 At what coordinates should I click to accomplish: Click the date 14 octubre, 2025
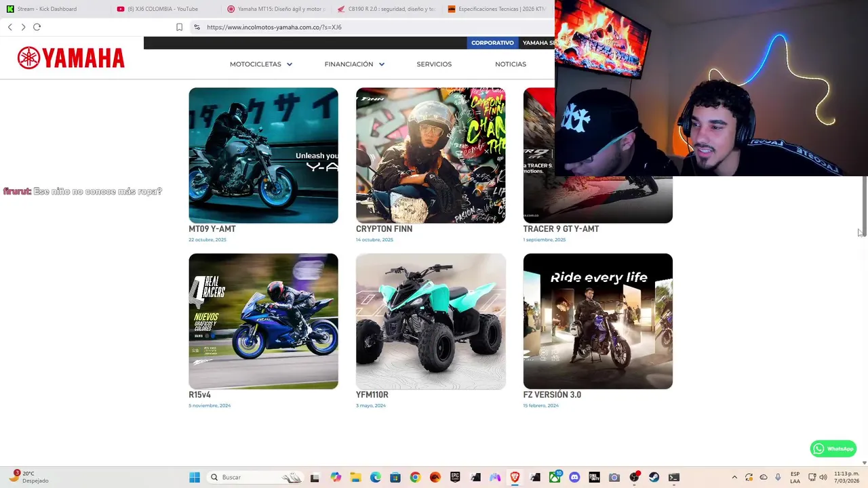(374, 240)
